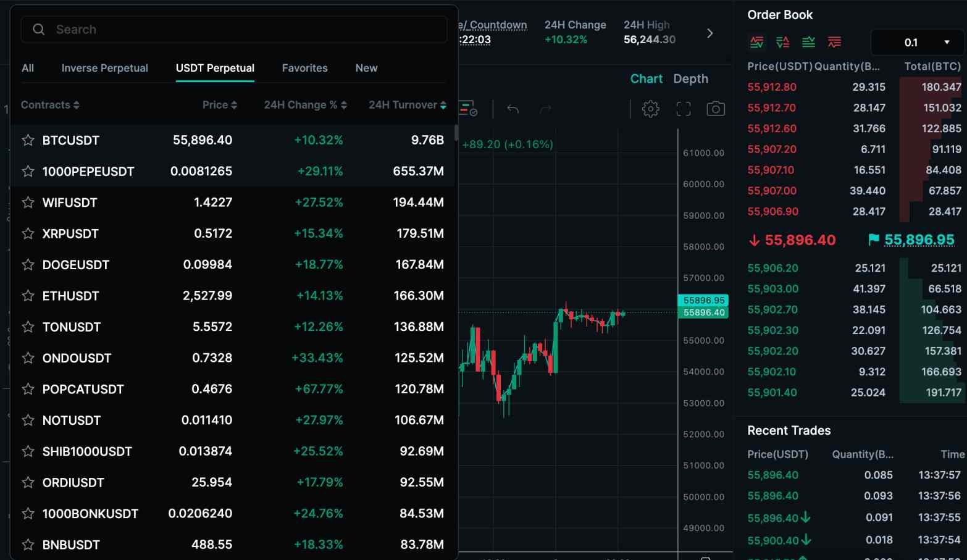
Task: Toggle the favorite star for ETHUSDT
Action: pyautogui.click(x=28, y=296)
